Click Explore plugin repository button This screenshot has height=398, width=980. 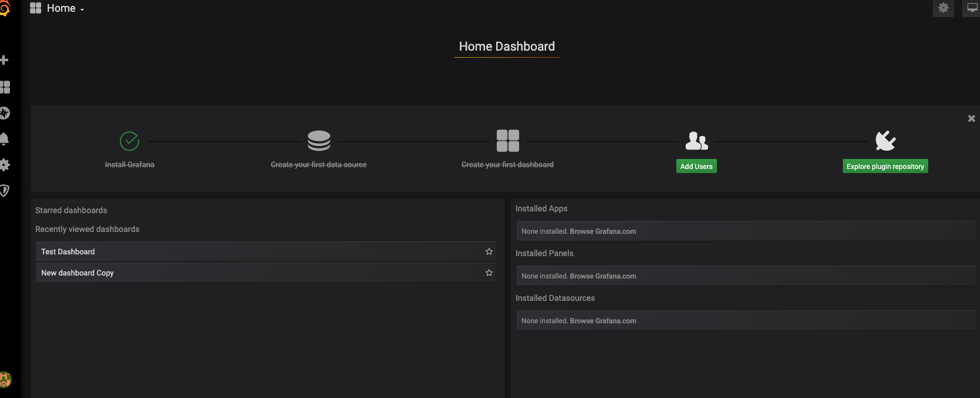click(885, 167)
